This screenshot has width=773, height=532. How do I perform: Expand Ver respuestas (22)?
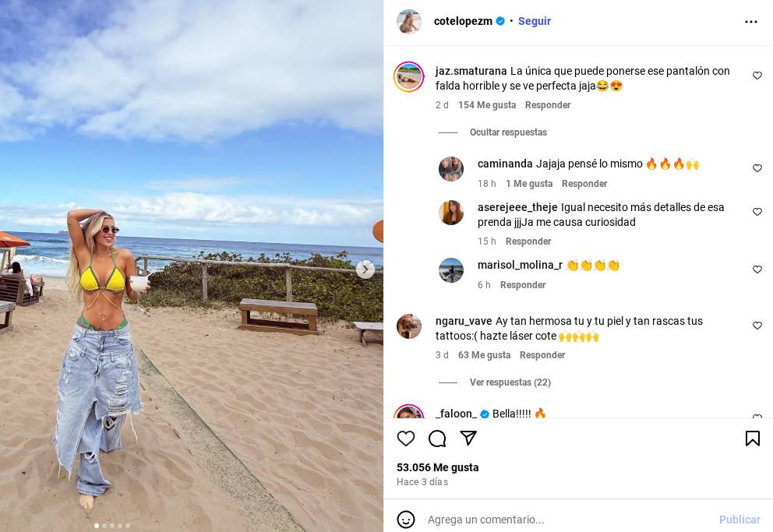point(510,382)
